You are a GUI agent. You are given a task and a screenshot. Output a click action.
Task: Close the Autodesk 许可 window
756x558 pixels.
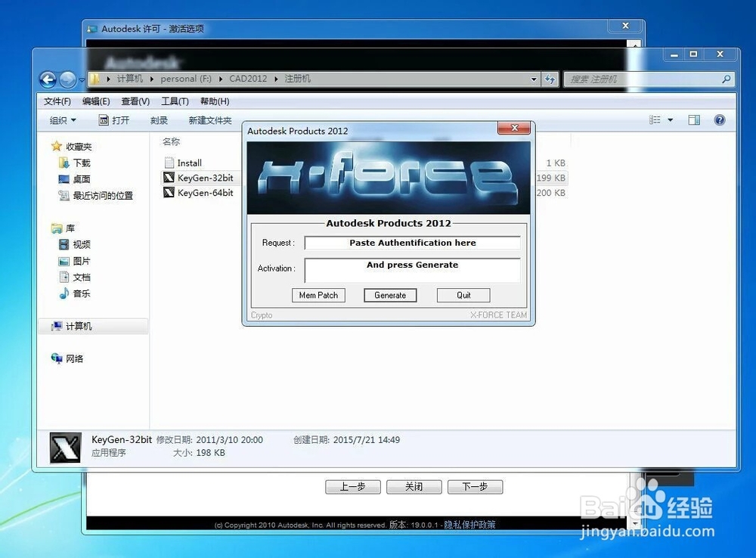click(625, 26)
